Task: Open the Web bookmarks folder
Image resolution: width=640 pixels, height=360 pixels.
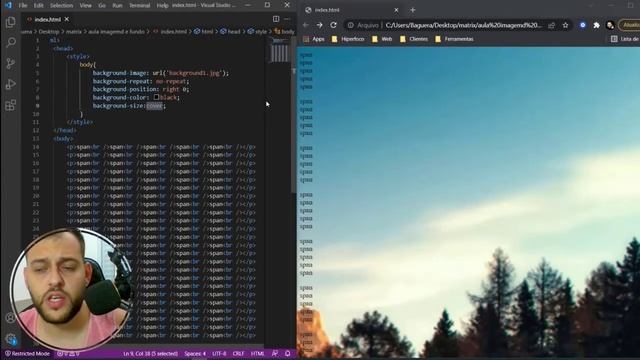Action: [382, 39]
